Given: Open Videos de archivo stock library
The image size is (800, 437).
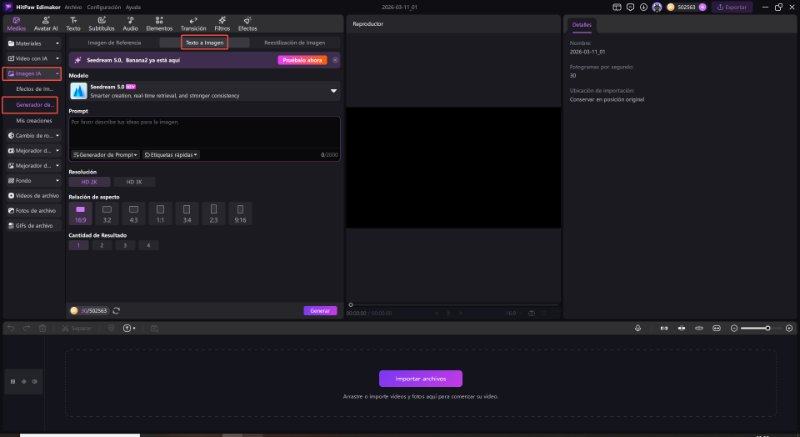Looking at the screenshot, I should [33, 196].
